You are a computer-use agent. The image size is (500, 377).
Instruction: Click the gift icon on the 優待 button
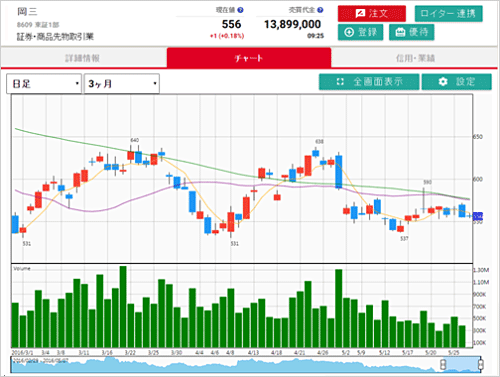[x=400, y=32]
